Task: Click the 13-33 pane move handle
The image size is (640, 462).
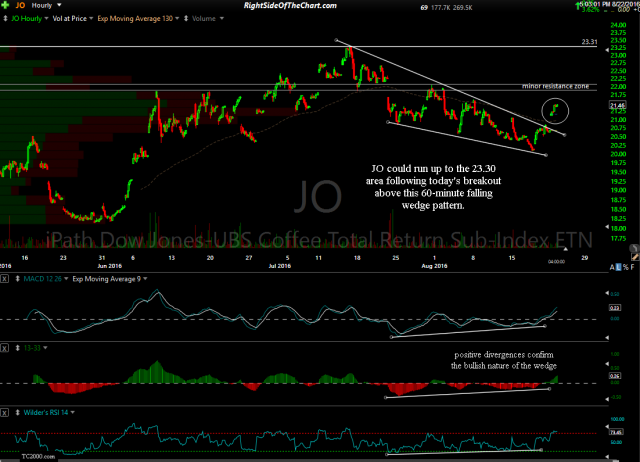Action: point(18,348)
